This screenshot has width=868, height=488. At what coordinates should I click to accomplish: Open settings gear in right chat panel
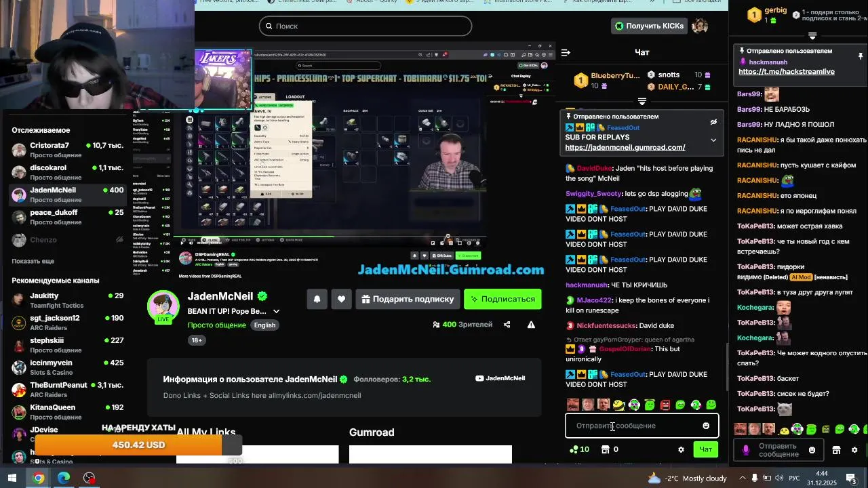(854, 450)
